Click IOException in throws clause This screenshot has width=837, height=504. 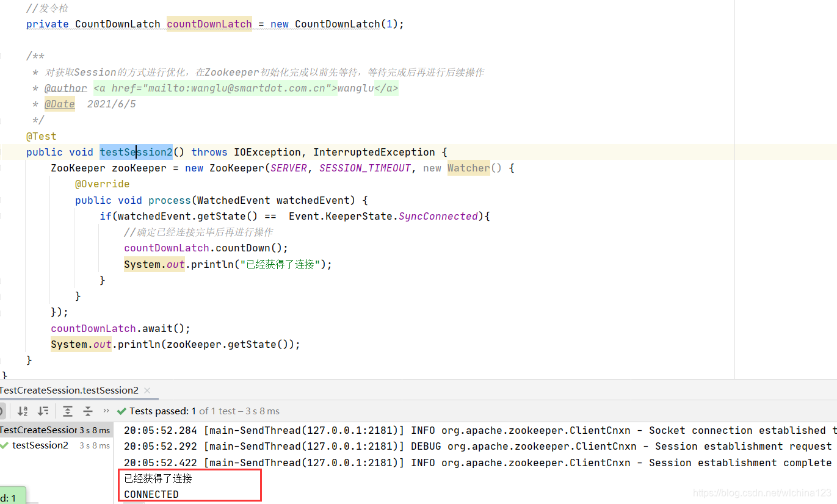click(267, 152)
